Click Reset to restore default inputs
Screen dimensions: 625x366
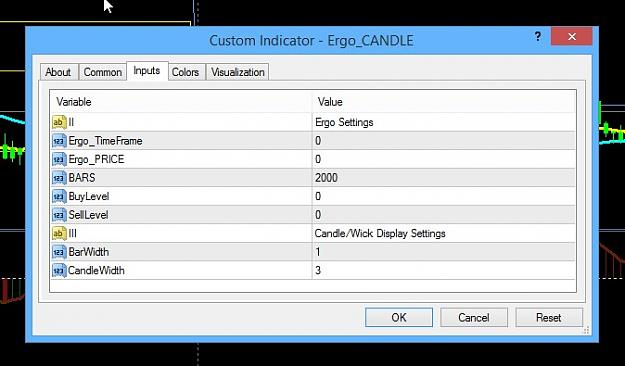click(549, 317)
